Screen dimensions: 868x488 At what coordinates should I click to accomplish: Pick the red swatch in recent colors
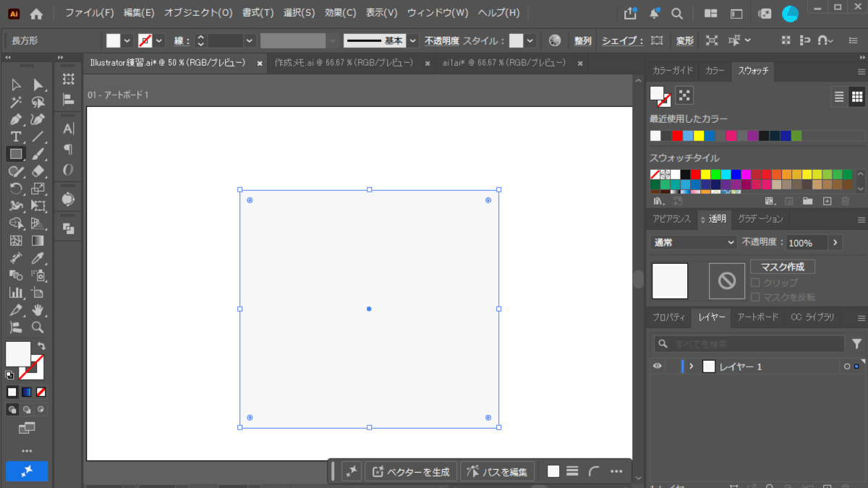point(677,136)
